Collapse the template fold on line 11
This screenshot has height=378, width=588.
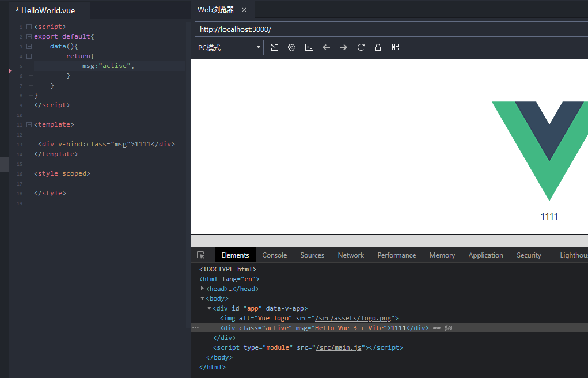point(29,124)
